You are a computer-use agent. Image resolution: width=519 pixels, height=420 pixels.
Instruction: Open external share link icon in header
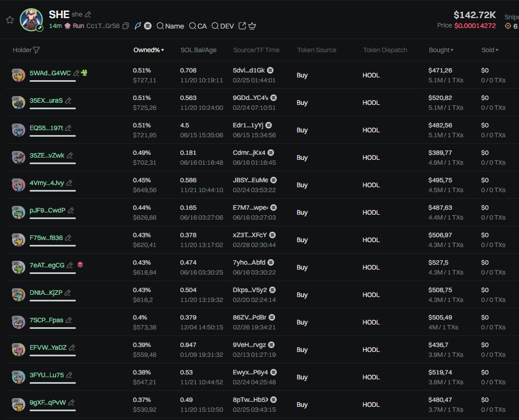242,26
